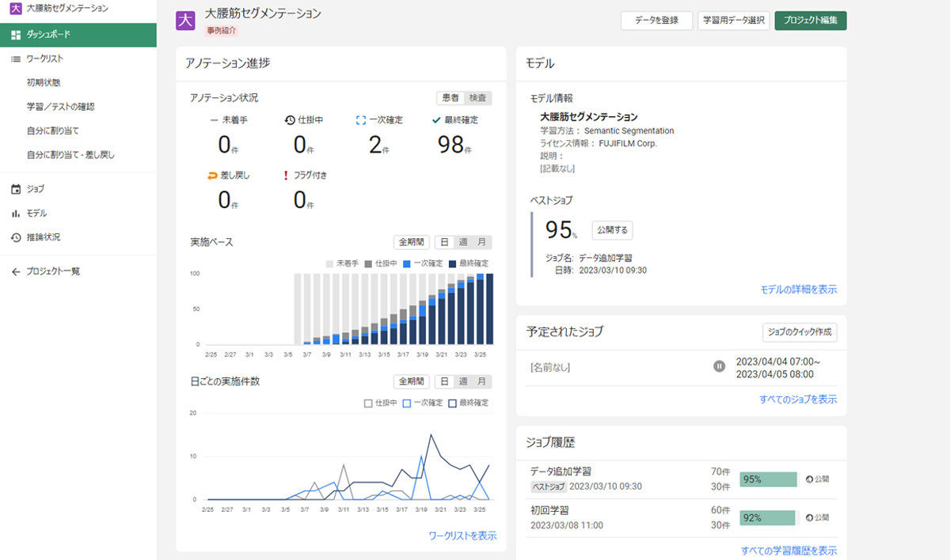This screenshot has width=950, height=560.
Task: Select 自分に割り当て - 差し戻し worklist item
Action: (x=78, y=155)
